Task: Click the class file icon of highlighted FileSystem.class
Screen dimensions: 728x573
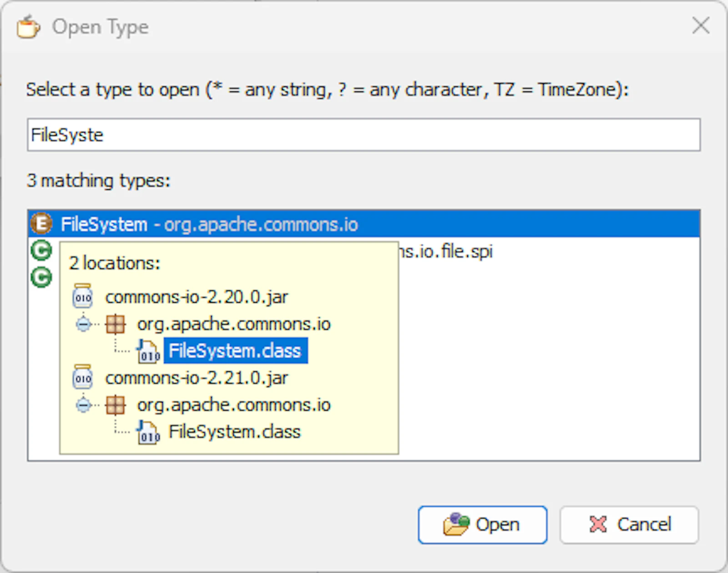Action: [148, 351]
